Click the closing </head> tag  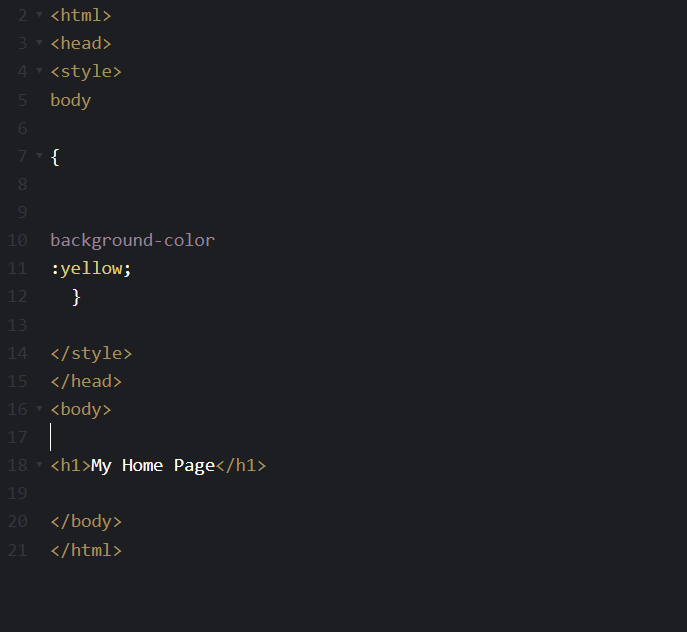[x=86, y=381]
